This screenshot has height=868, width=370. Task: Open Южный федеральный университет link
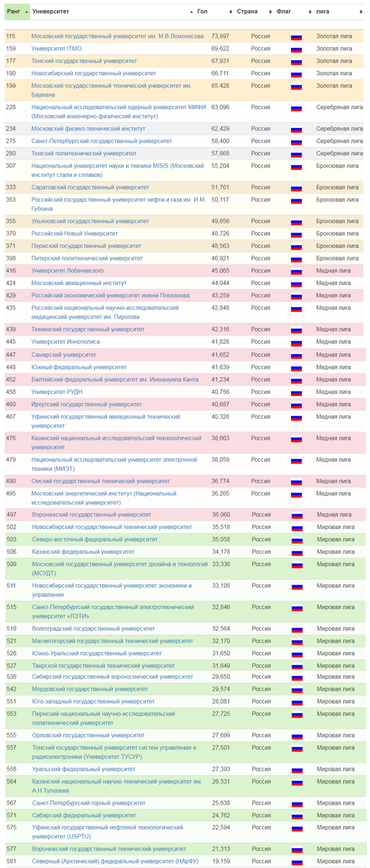[x=79, y=367]
